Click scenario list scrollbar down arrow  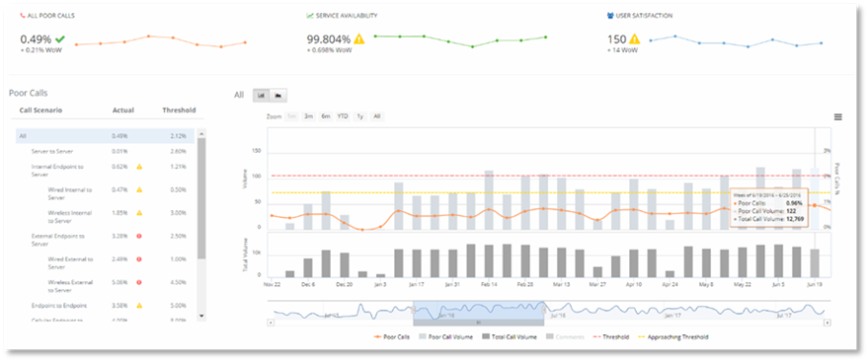(x=201, y=316)
